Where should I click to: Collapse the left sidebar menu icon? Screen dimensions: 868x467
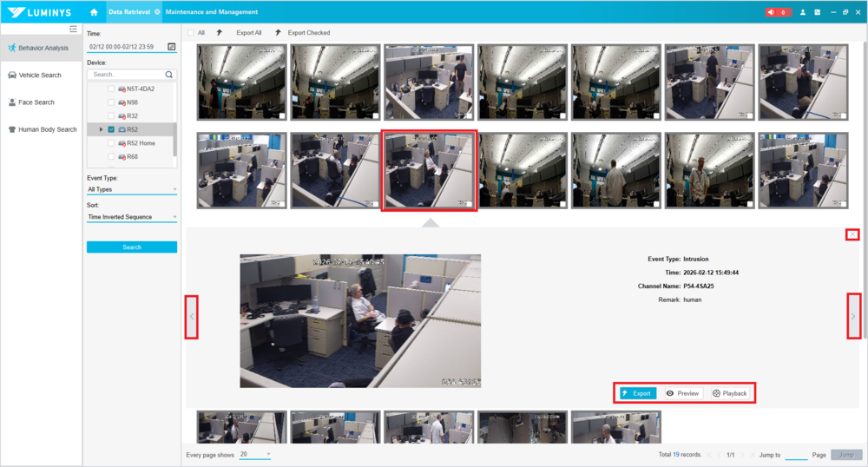pos(73,29)
